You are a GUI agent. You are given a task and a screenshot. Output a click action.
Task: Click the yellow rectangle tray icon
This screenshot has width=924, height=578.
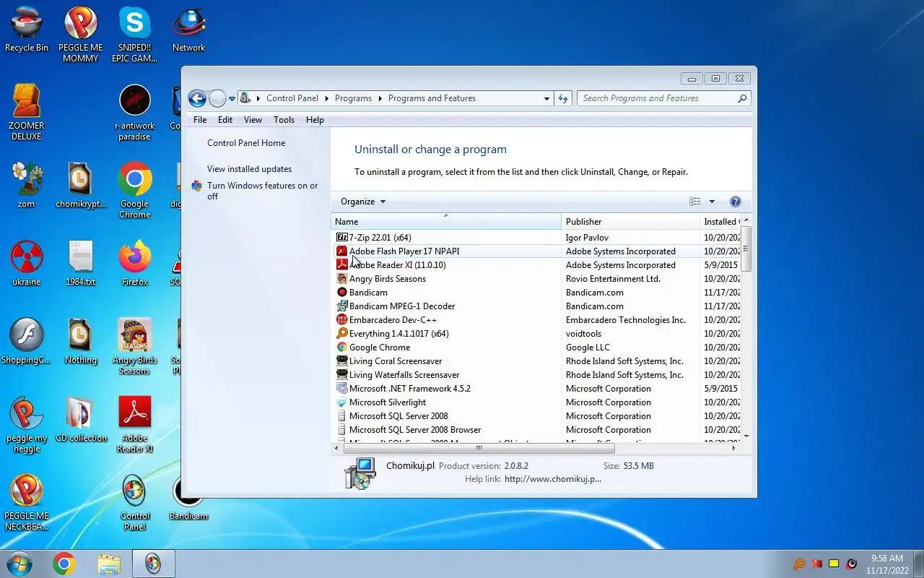[x=834, y=564]
